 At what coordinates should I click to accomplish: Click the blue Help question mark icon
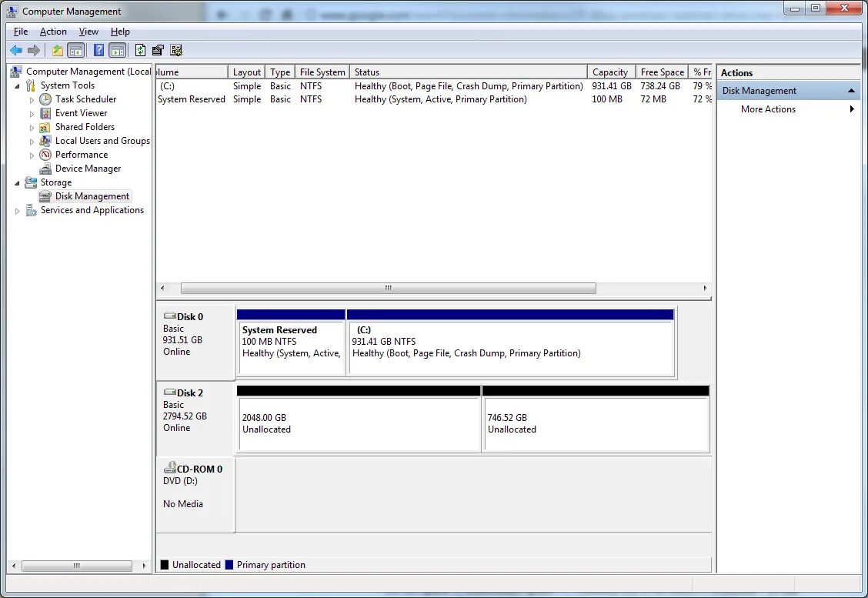click(98, 50)
